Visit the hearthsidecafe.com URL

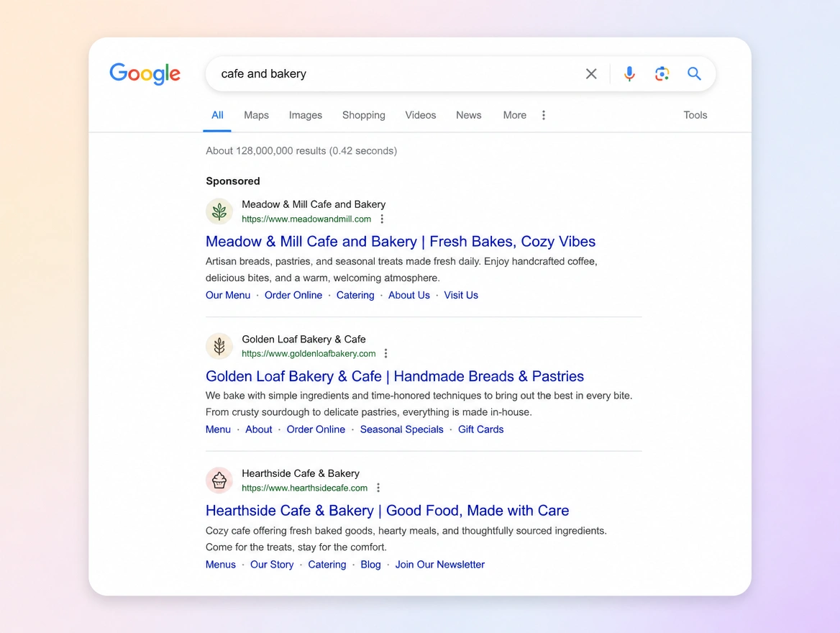(304, 488)
